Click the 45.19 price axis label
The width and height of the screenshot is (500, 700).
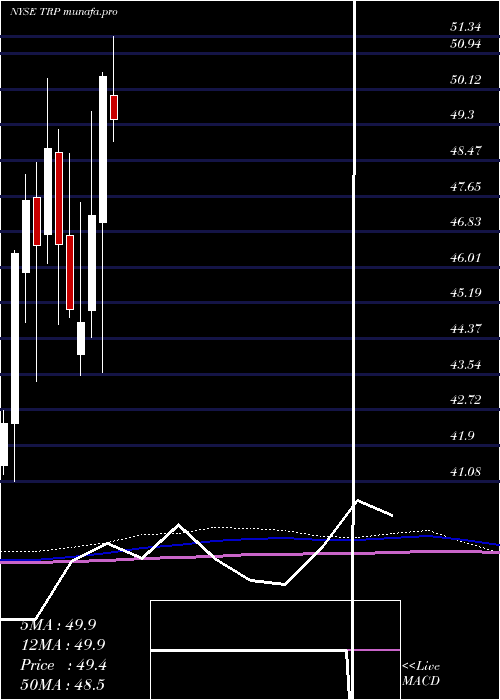click(x=466, y=293)
